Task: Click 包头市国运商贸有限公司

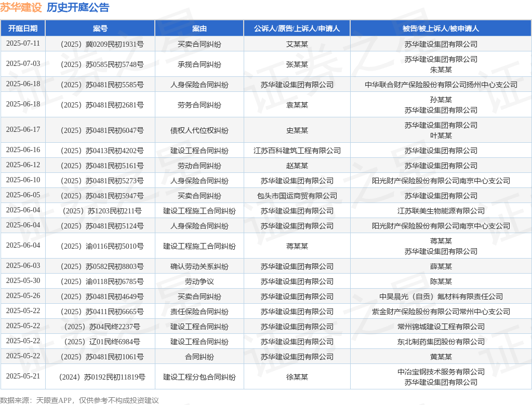Action: 297,196
